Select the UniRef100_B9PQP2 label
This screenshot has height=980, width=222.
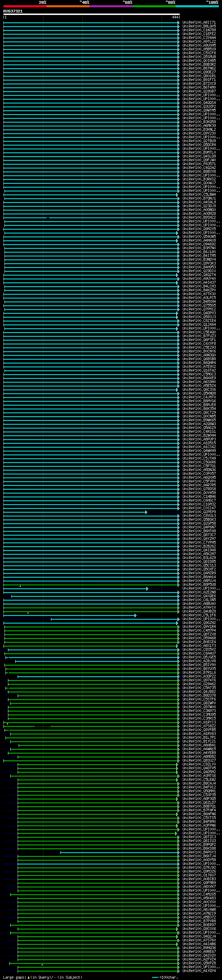pyautogui.click(x=199, y=844)
